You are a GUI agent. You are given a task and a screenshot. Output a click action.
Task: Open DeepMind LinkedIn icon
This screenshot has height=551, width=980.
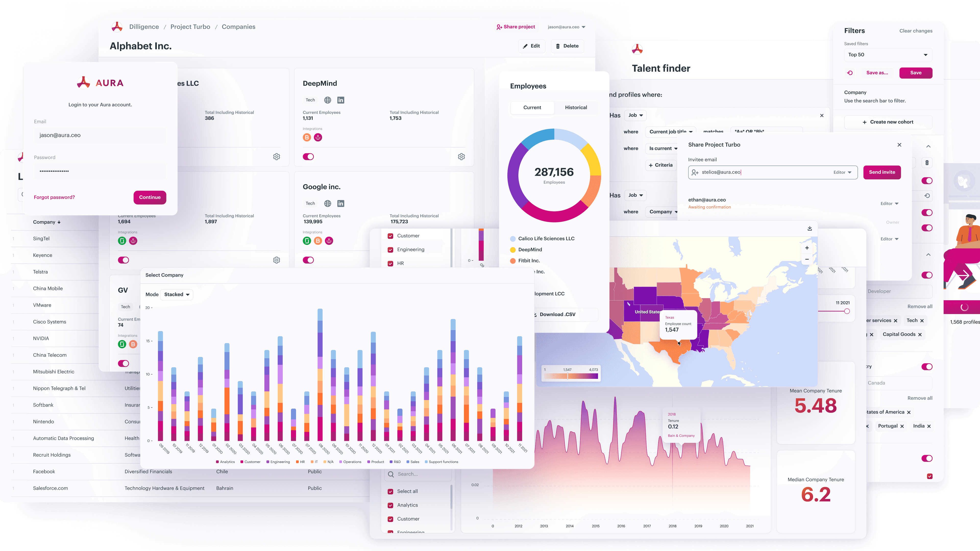pos(341,100)
